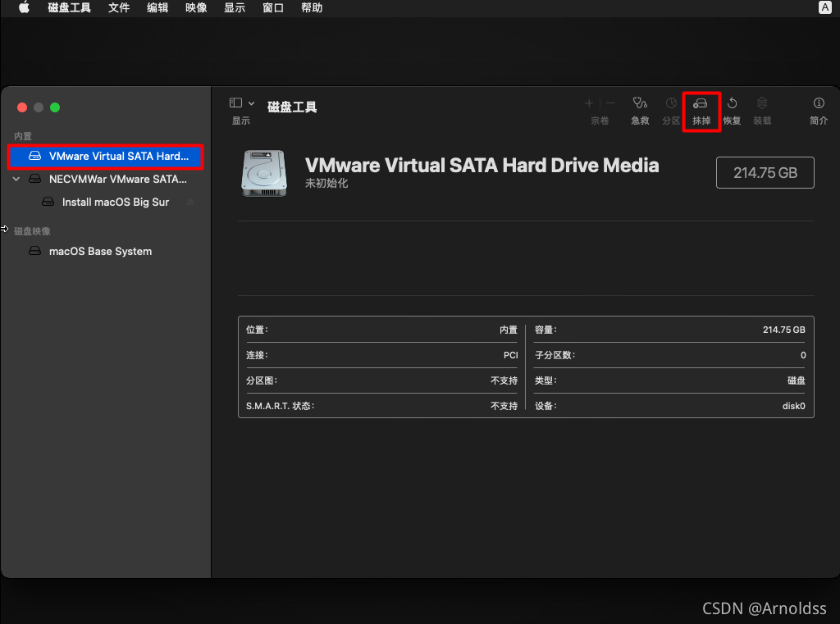The width and height of the screenshot is (840, 624).
Task: Click the 未初始化 status text
Action: pyautogui.click(x=326, y=183)
